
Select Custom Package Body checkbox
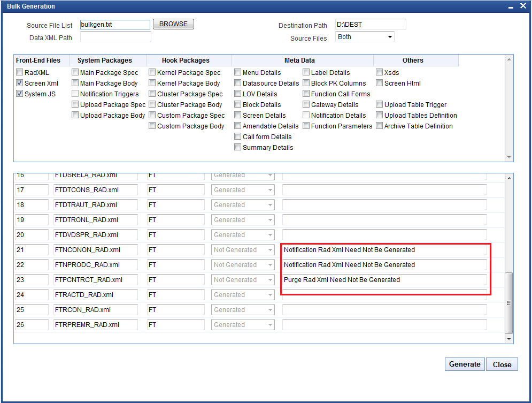[152, 126]
